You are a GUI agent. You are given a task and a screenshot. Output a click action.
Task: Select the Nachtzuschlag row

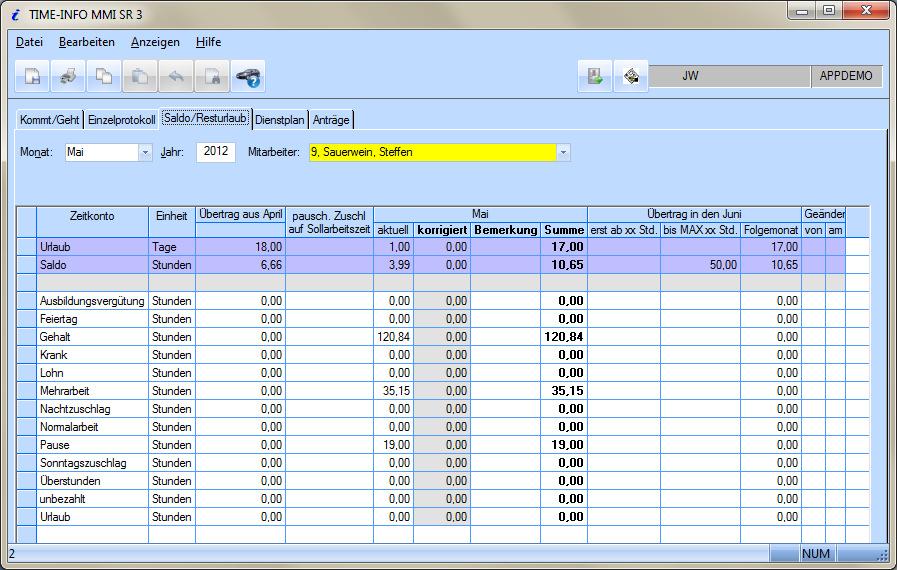tap(442, 409)
